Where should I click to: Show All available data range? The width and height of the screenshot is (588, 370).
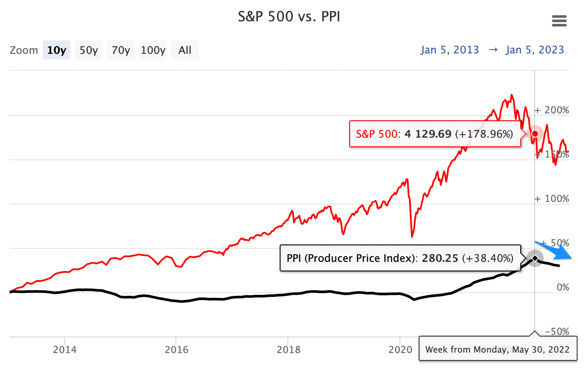[185, 50]
